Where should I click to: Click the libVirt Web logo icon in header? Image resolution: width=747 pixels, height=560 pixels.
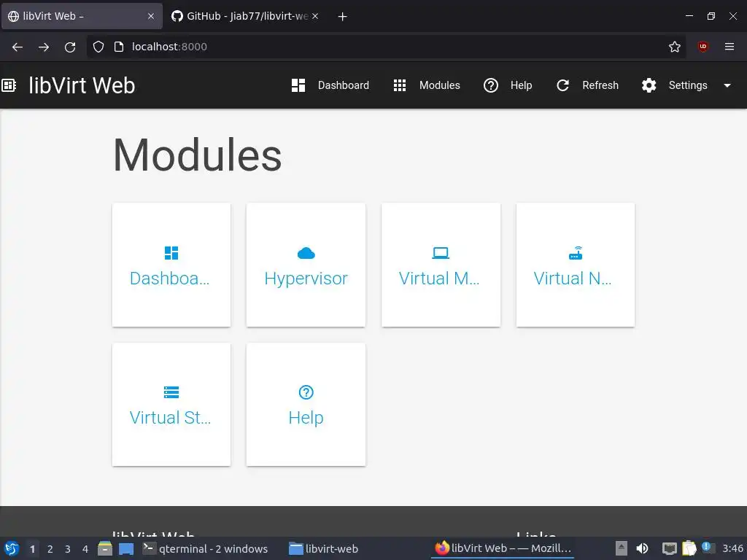pyautogui.click(x=9, y=85)
